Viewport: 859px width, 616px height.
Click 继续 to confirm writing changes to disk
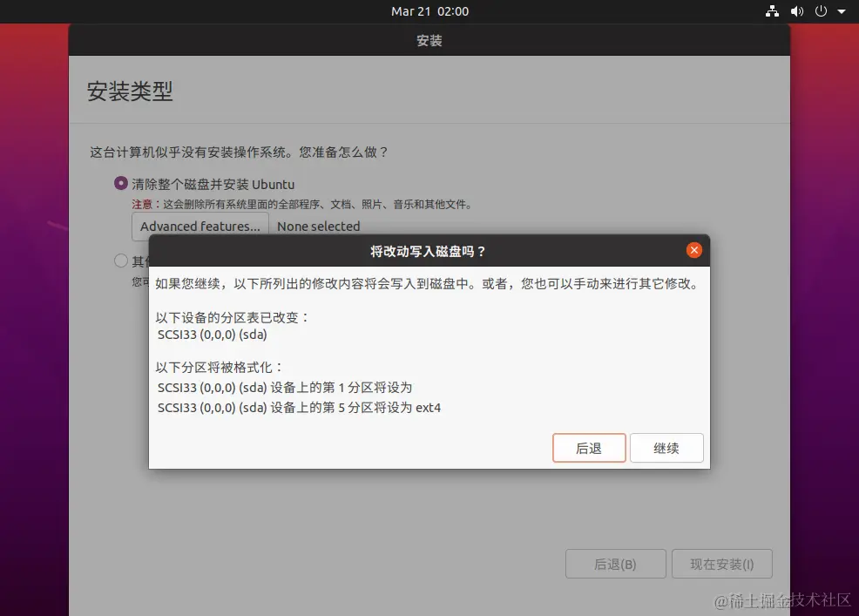point(666,448)
